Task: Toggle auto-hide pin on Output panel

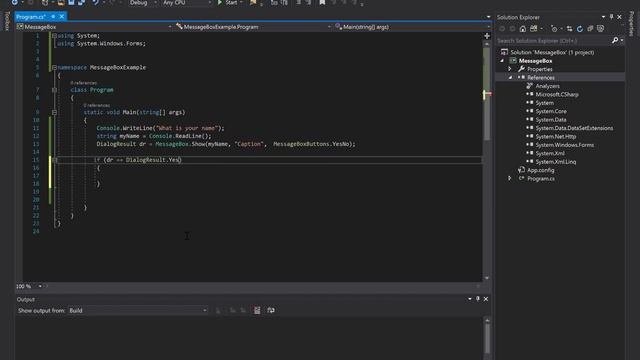Action: [478, 299]
